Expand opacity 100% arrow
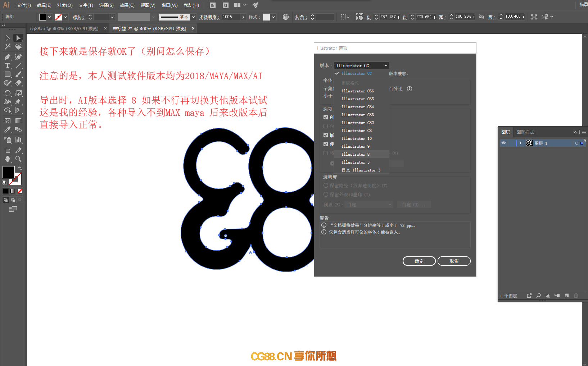 click(x=243, y=17)
